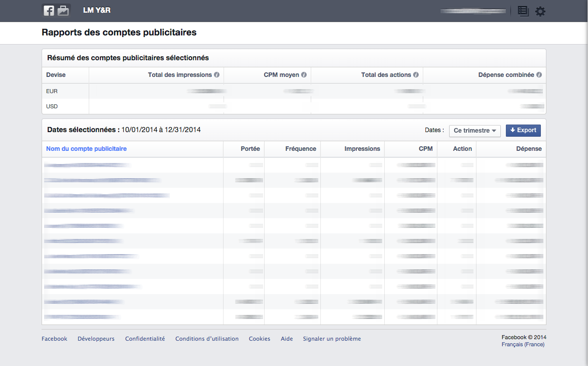Show info for Total des impressions
588x366 pixels.
tap(217, 75)
